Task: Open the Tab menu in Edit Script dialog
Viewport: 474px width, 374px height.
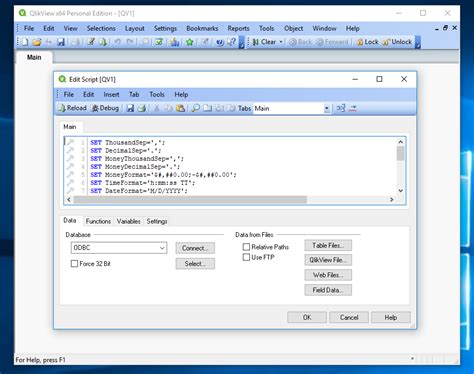Action: click(134, 95)
